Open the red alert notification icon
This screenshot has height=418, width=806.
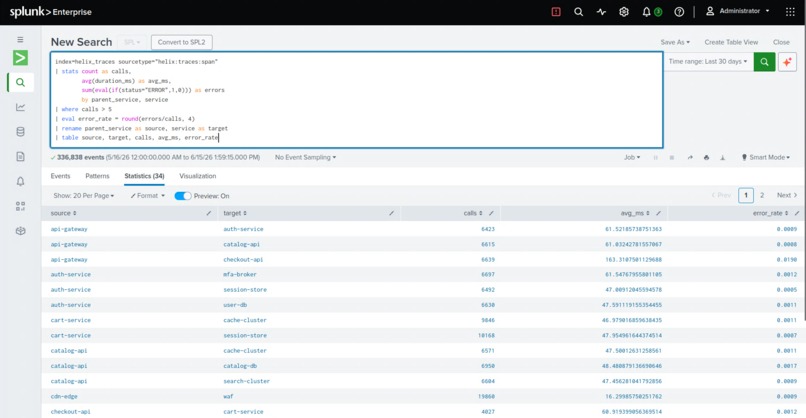(556, 12)
